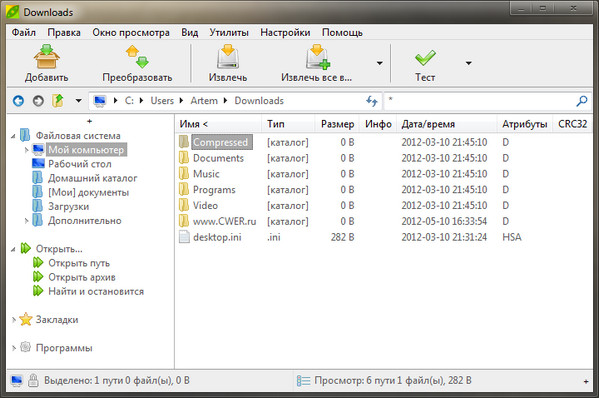Open the Окно просмотра menu
Viewport: 599px width, 398px height.
coord(131,32)
